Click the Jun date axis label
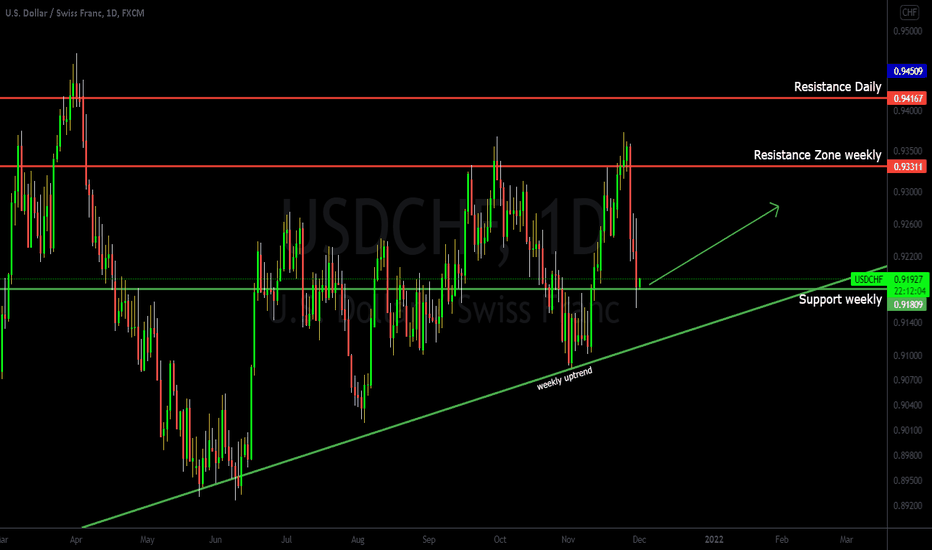This screenshot has width=932, height=550. point(216,540)
